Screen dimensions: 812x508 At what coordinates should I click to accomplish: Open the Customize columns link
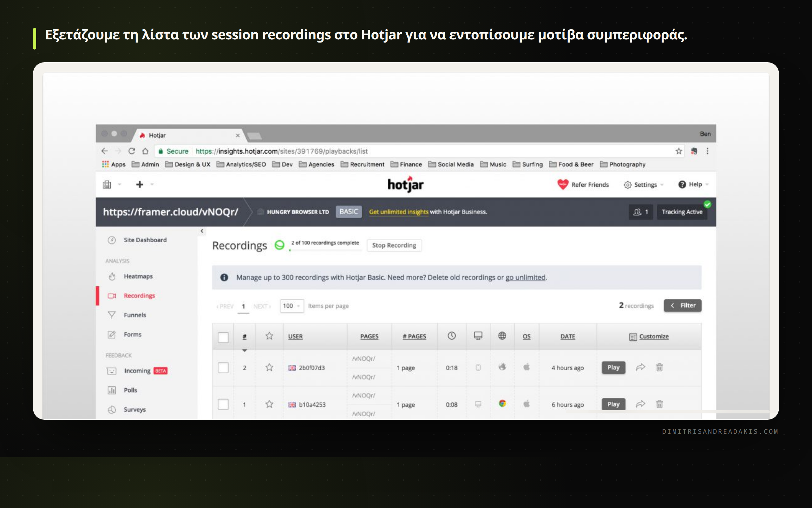coord(654,336)
